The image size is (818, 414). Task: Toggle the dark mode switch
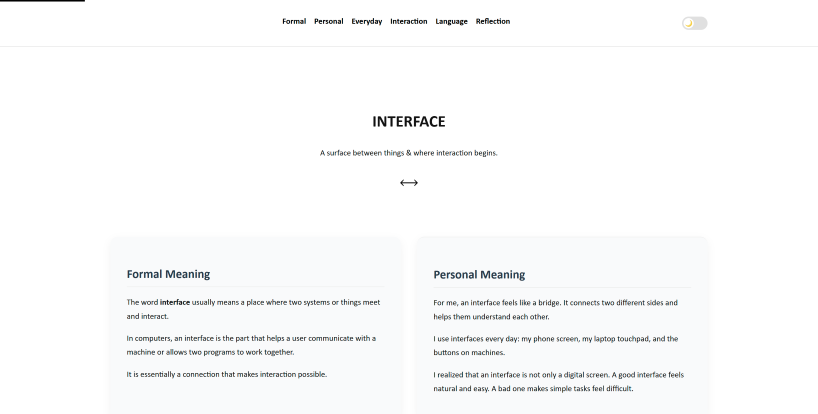click(695, 23)
